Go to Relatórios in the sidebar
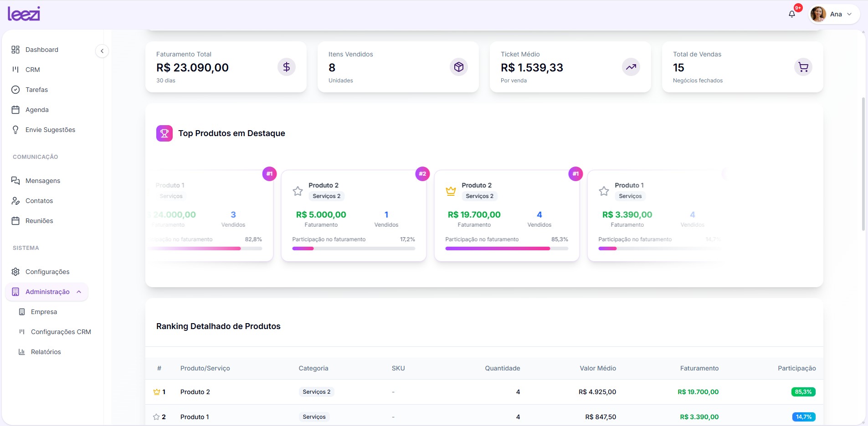Viewport: 868px width, 426px height. tap(46, 352)
